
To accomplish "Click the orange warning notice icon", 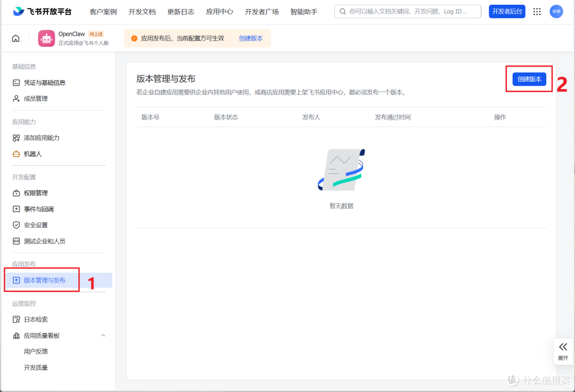I will pyautogui.click(x=134, y=38).
